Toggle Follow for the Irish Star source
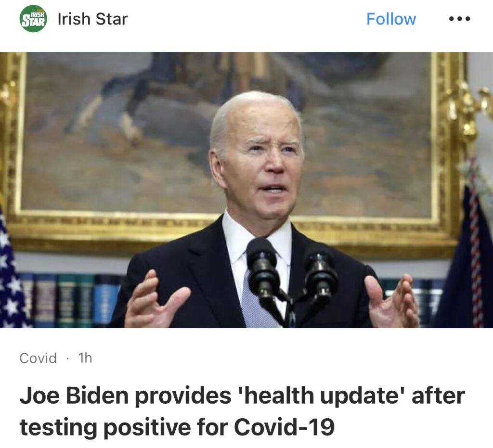The height and width of the screenshot is (448, 493). pyautogui.click(x=391, y=19)
